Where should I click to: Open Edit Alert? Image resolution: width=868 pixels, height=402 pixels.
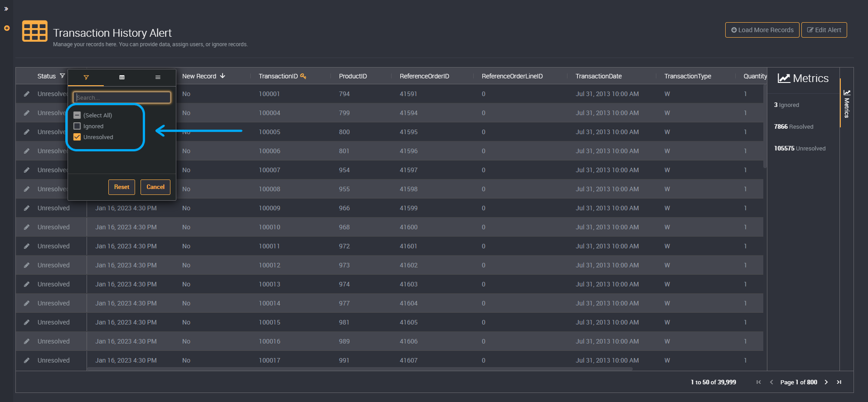click(x=824, y=30)
